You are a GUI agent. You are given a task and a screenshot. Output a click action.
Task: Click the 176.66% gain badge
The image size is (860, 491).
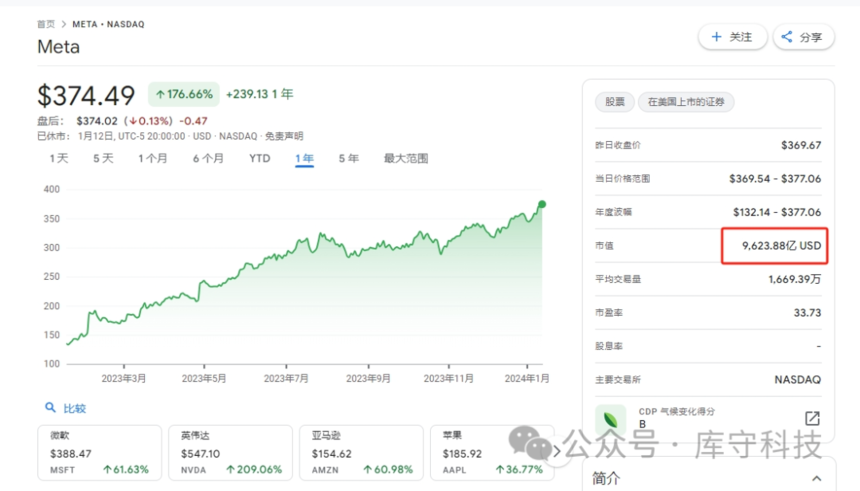point(184,94)
